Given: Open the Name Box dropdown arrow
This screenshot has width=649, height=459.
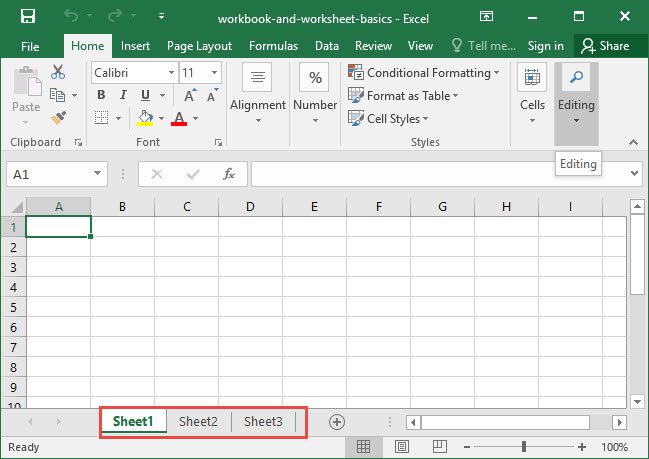Looking at the screenshot, I should click(97, 174).
